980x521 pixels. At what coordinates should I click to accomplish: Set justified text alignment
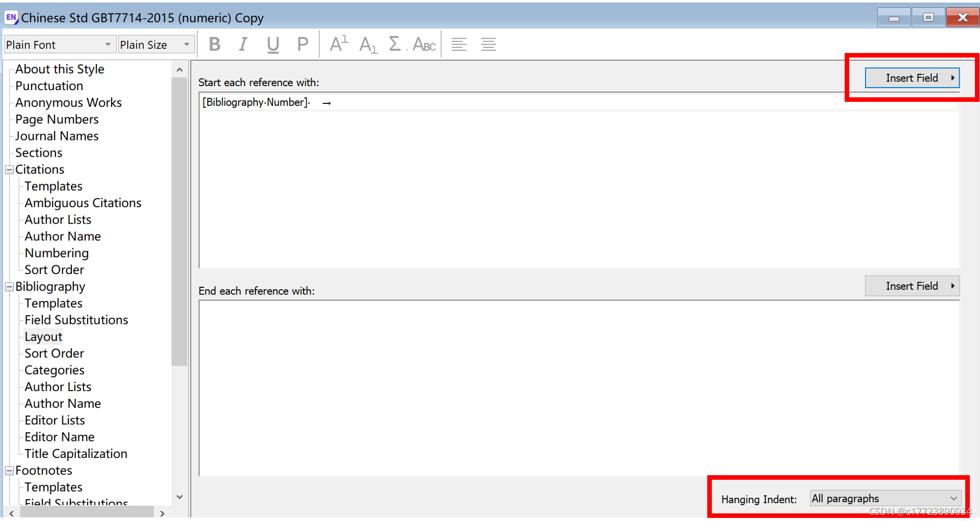point(488,45)
